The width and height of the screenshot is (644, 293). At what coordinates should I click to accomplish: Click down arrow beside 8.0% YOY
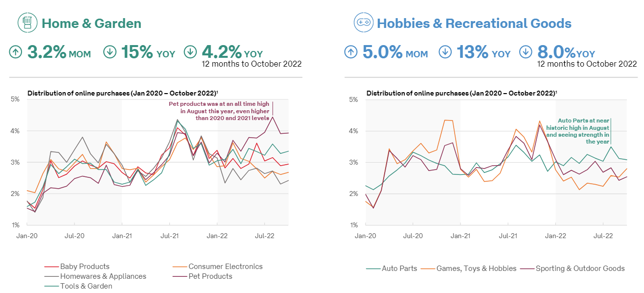coord(526,52)
